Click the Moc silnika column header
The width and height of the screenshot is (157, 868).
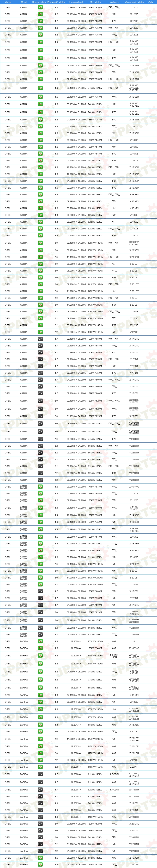pyautogui.click(x=95, y=2)
